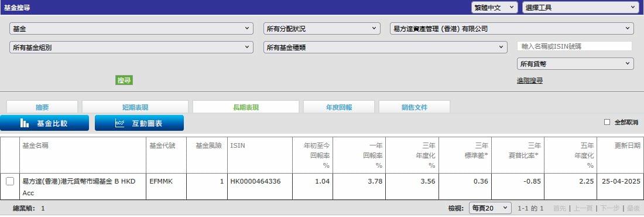Tick the checkbox for the EFMMK fund row
Image resolution: width=644 pixels, height=217 pixels.
pyautogui.click(x=10, y=181)
